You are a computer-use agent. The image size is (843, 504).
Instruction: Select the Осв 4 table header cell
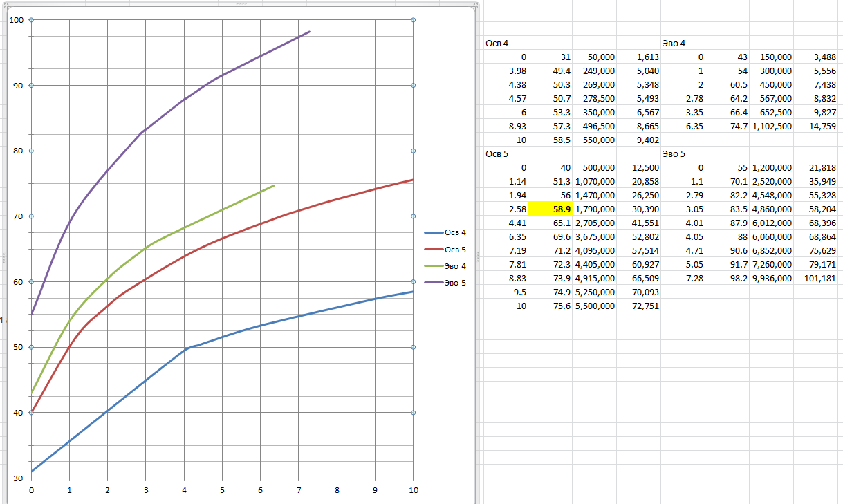[x=506, y=43]
